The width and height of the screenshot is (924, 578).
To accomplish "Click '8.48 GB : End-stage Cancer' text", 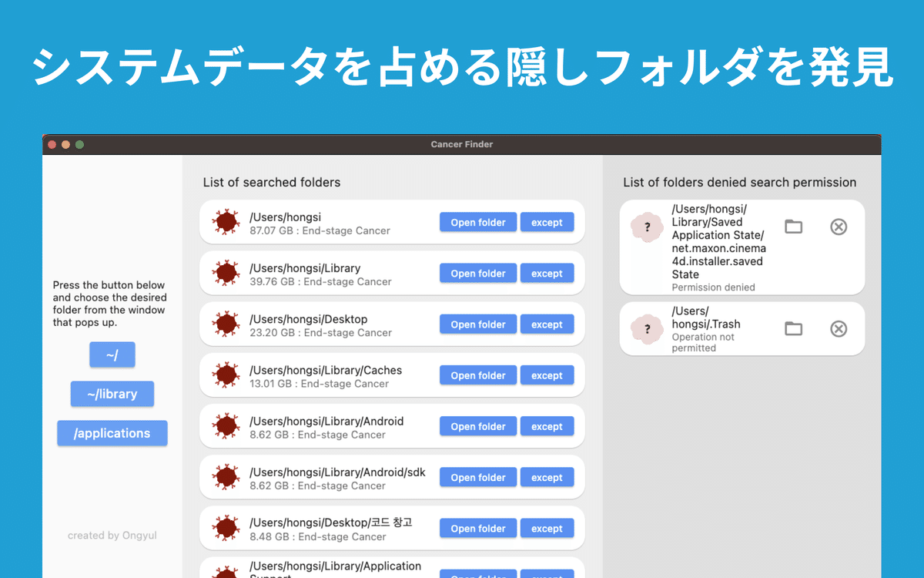I will click(x=317, y=536).
